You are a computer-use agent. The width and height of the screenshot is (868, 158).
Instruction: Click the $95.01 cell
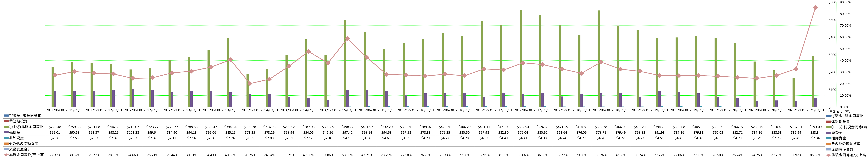pos(55,132)
